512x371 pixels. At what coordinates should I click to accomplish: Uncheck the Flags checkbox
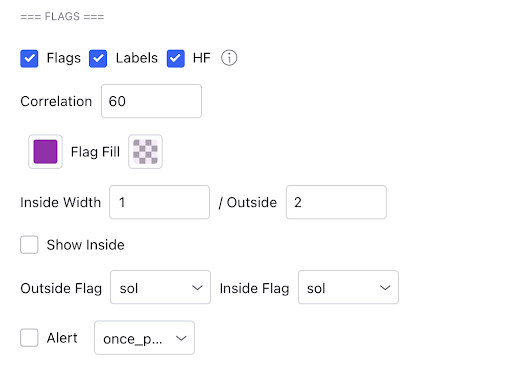[x=29, y=59]
